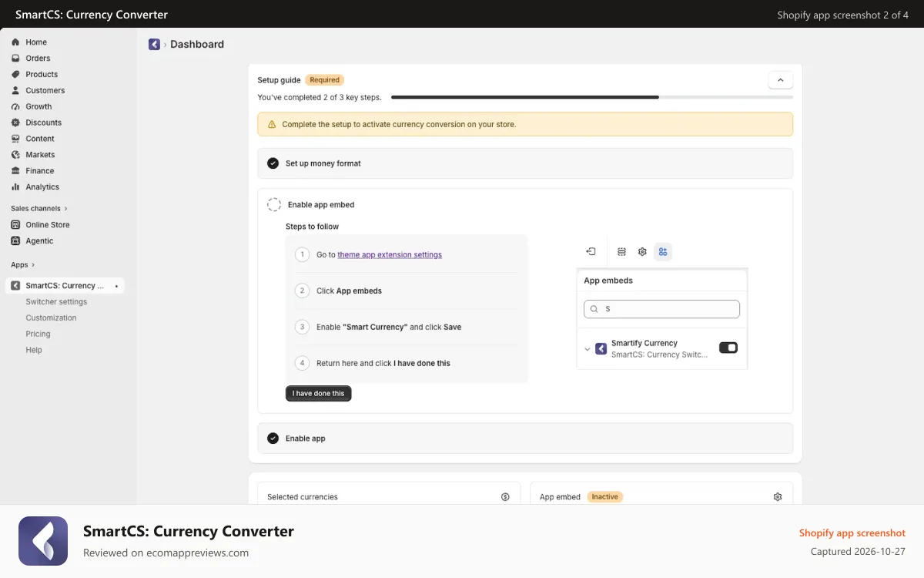Click the sections icon in theme editor preview
Image resolution: width=924 pixels, height=578 pixels.
click(x=621, y=251)
